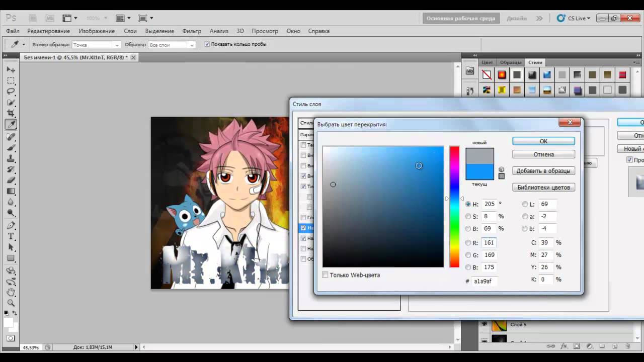
Task: Switch to the Дизайн workspace
Action: point(517,18)
